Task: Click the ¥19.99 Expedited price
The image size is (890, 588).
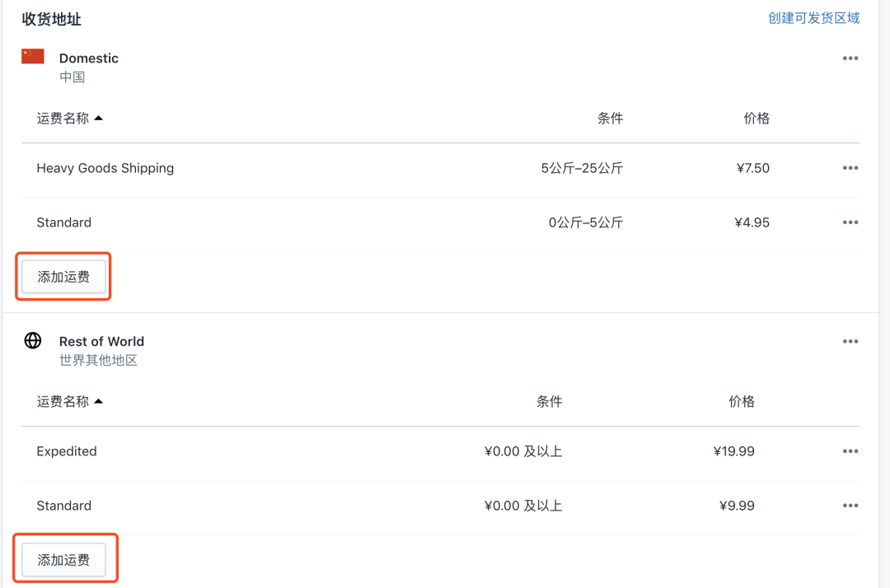Action: click(734, 451)
